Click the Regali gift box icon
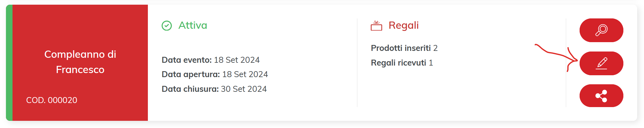The width and height of the screenshot is (644, 128). [376, 26]
